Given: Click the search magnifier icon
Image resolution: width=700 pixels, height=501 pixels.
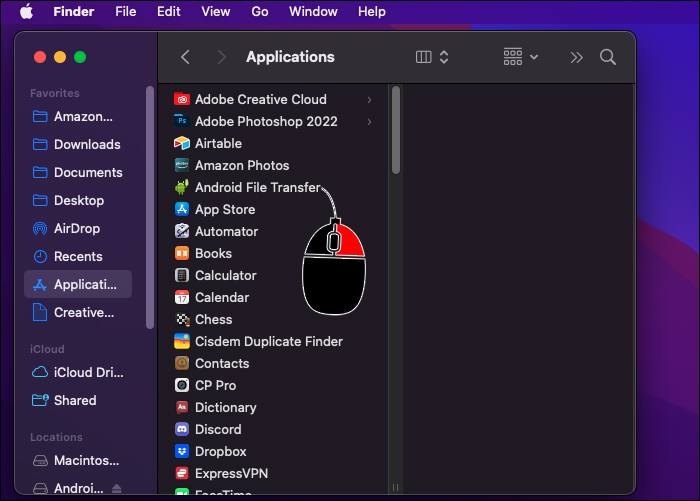Looking at the screenshot, I should 608,57.
